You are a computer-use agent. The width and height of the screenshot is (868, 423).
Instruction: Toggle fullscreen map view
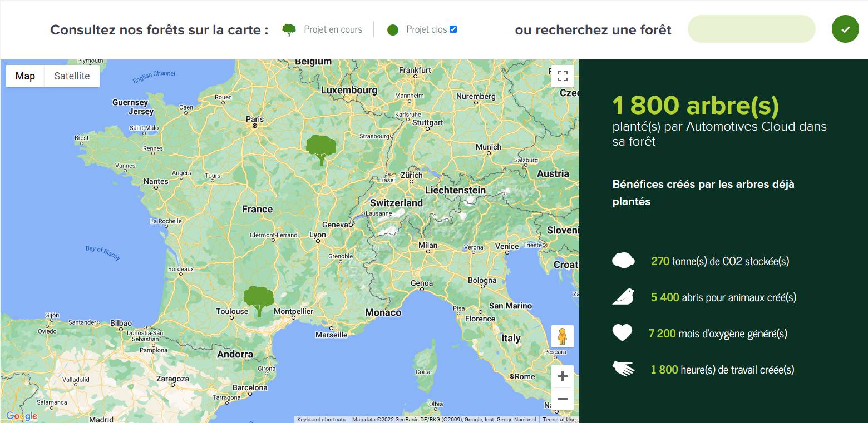tap(563, 76)
